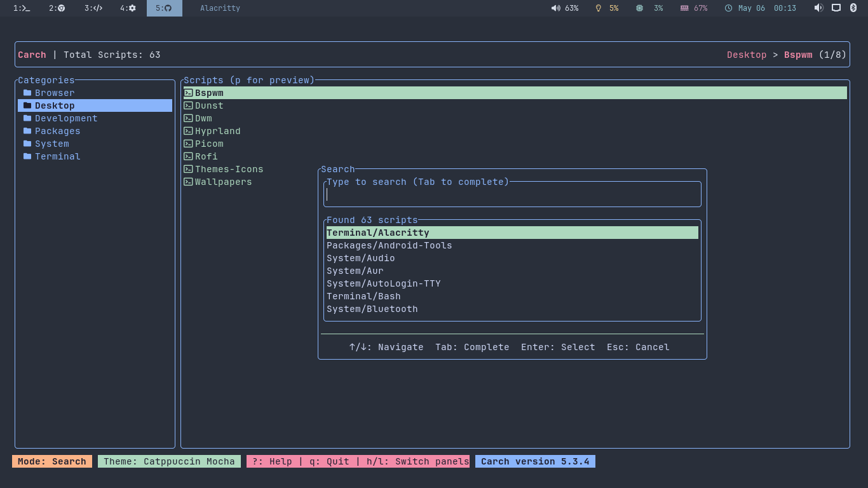Choose System/Audio search result
Image resolution: width=868 pixels, height=488 pixels.
tap(512, 258)
